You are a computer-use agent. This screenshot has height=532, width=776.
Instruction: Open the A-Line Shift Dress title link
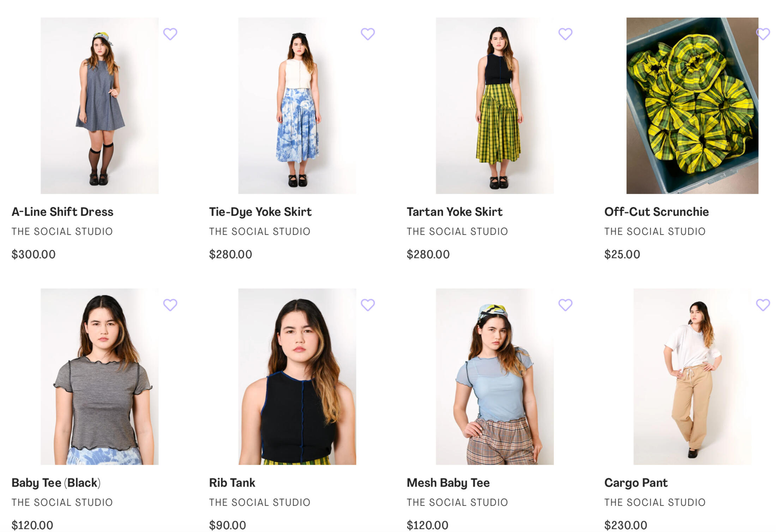coord(62,212)
